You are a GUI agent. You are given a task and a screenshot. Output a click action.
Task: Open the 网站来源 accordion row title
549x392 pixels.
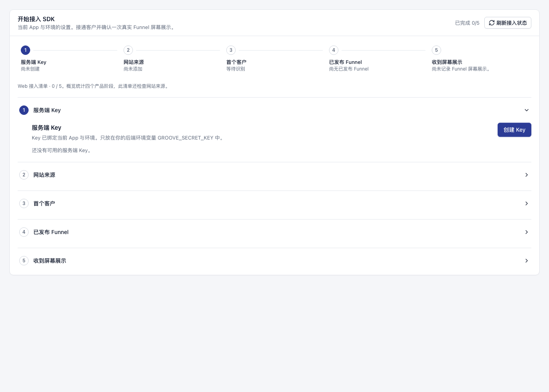click(x=44, y=175)
